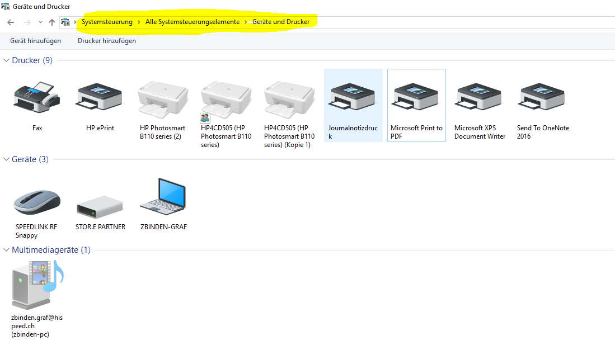Click the Multimediageräte (1) group heading
Image resolution: width=615 pixels, height=364 pixels.
pyautogui.click(x=51, y=250)
